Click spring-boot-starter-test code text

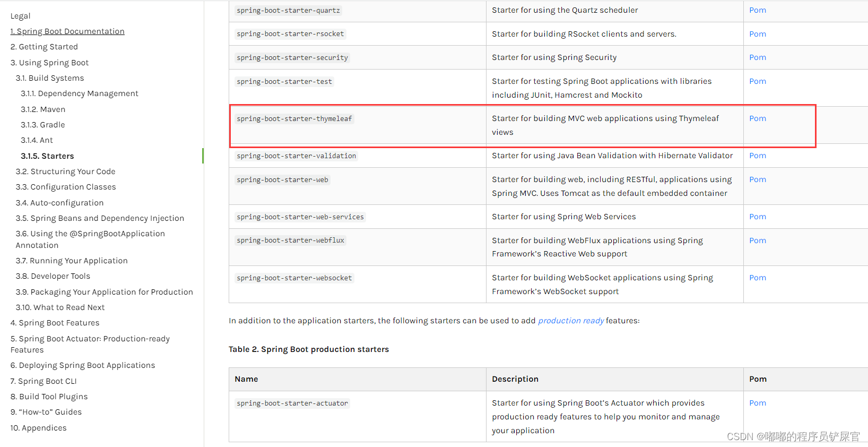(284, 82)
